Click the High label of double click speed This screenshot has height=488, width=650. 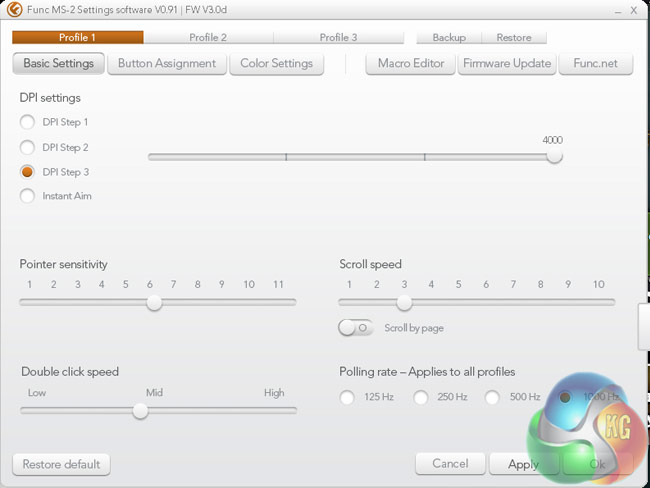point(274,393)
